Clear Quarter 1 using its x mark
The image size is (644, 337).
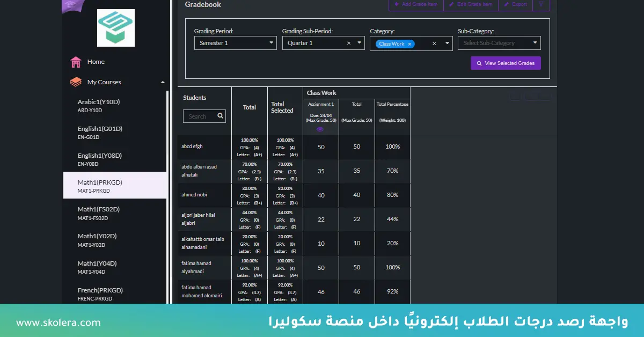click(348, 43)
